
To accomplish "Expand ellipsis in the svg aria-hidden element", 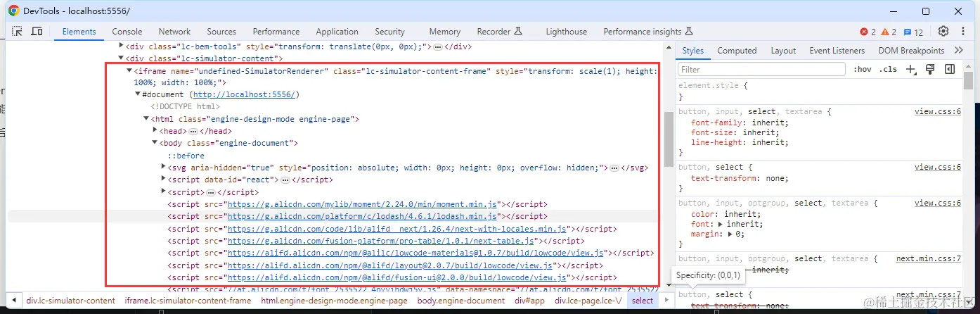I will pos(614,168).
